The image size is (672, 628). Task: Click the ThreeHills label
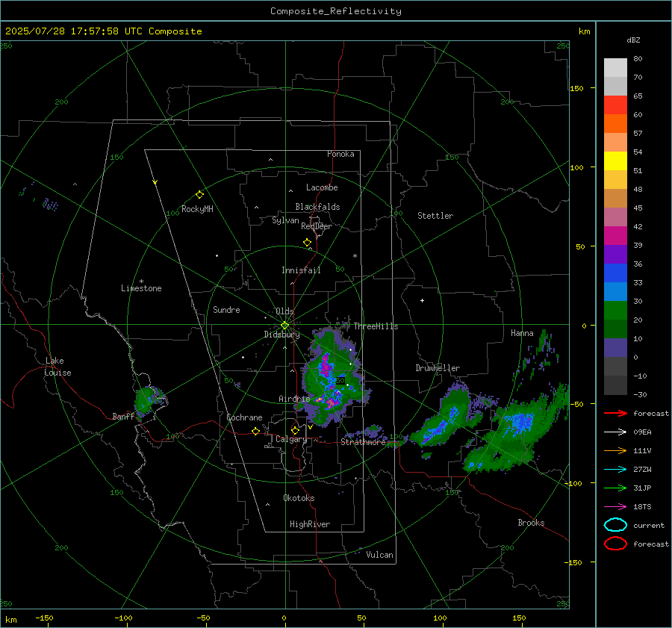coord(376,326)
